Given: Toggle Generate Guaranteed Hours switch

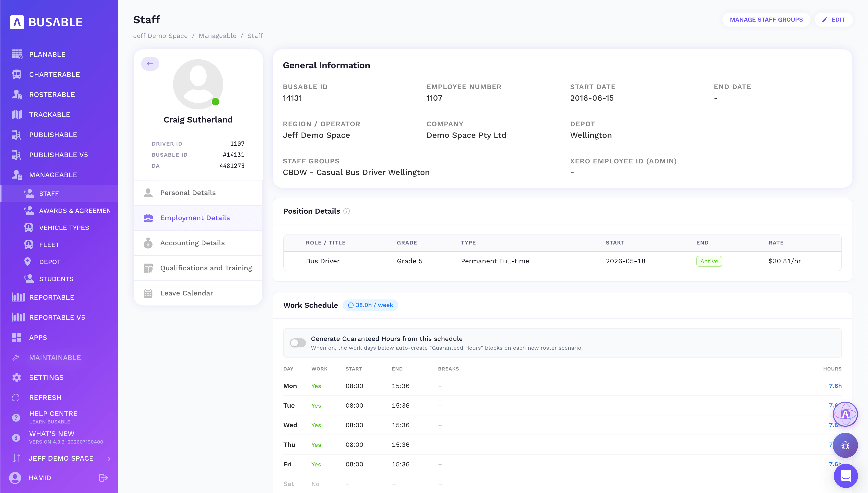Looking at the screenshot, I should [298, 343].
